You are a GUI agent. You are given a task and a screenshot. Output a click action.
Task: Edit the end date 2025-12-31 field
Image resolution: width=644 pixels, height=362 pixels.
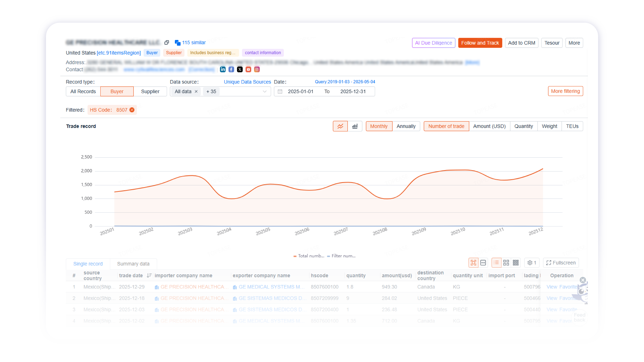(x=353, y=91)
